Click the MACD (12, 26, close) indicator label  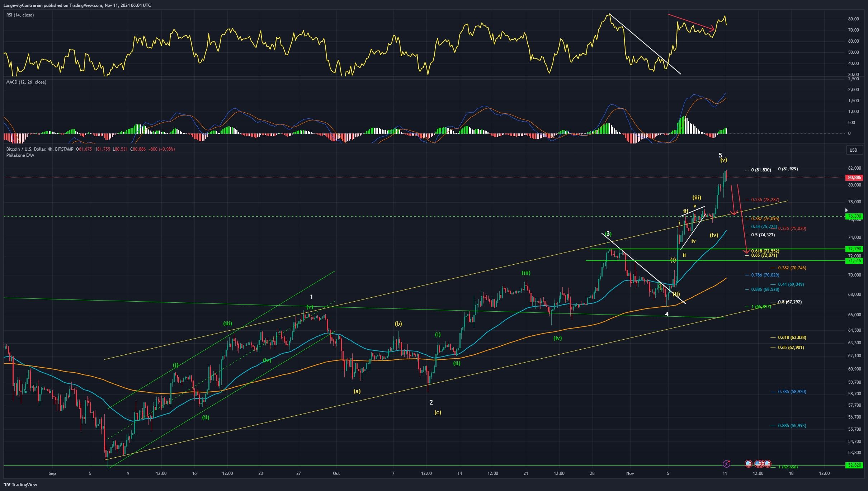(x=26, y=82)
